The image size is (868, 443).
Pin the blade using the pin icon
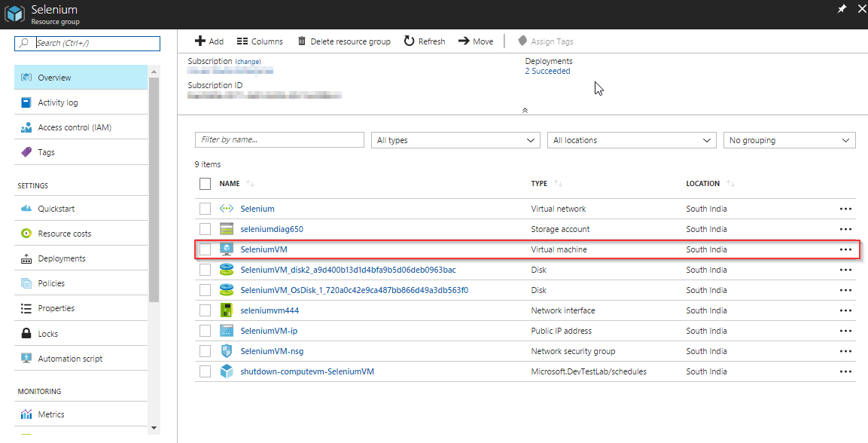pos(842,8)
